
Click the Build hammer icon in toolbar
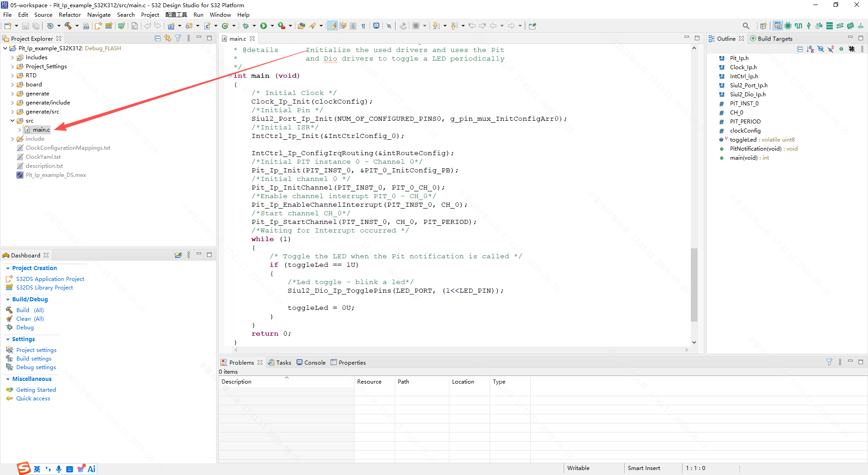[68, 26]
